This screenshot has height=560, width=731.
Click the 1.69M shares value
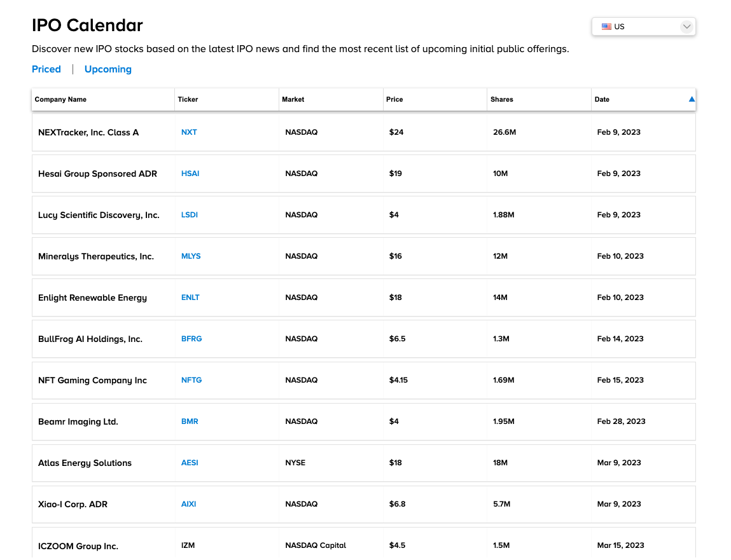click(503, 380)
